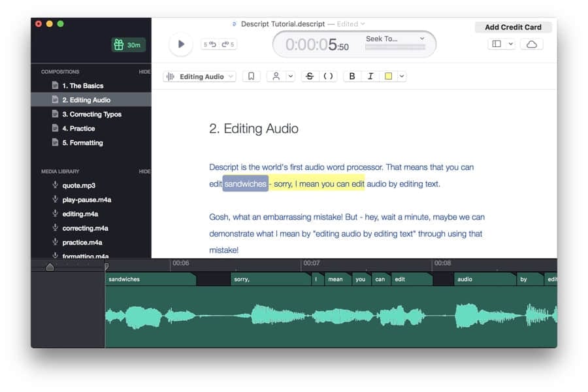Click 'sorry,' clip in timeline
Image resolution: width=588 pixels, height=392 pixels.
pyautogui.click(x=270, y=280)
